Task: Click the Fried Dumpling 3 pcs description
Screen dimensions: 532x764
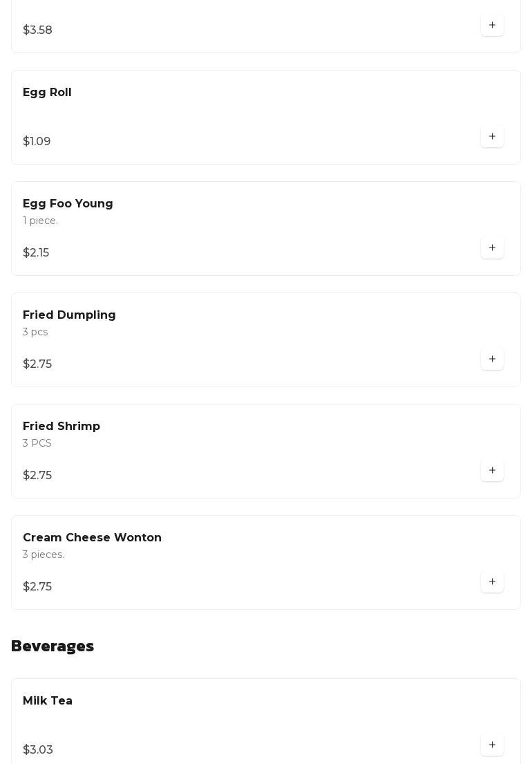Action: (35, 332)
